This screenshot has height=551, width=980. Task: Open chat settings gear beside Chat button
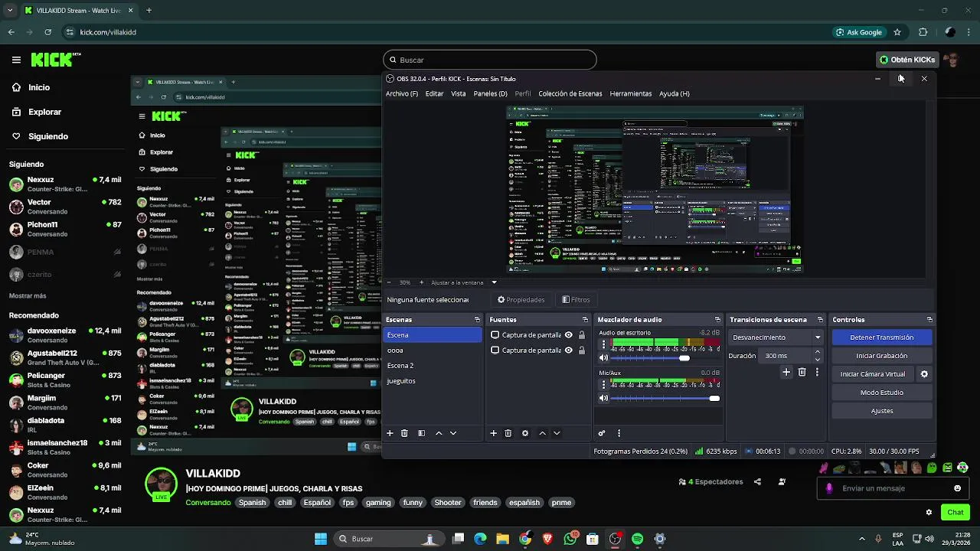[929, 513]
